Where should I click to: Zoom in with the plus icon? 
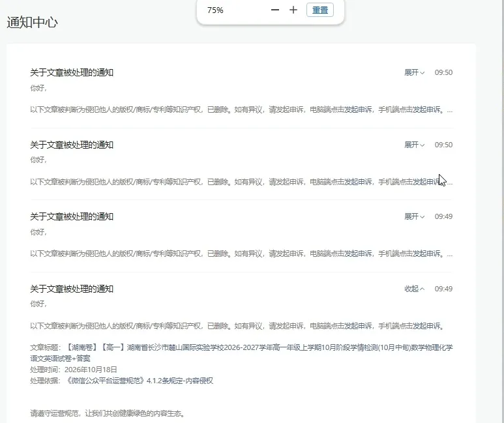293,10
